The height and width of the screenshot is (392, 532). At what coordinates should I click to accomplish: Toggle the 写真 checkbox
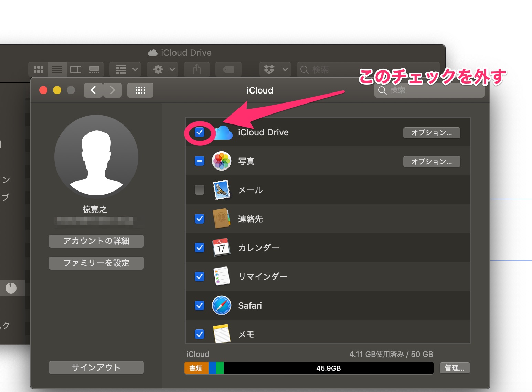(x=200, y=161)
